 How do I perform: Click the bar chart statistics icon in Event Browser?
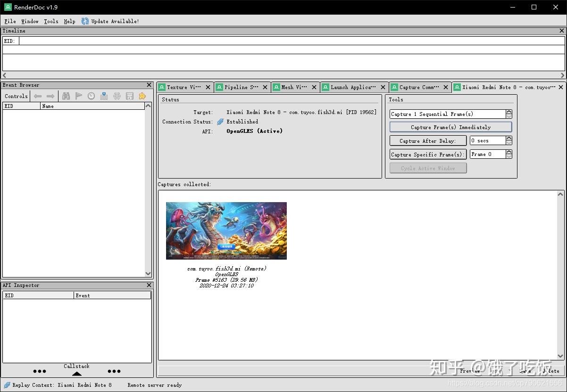(x=104, y=96)
